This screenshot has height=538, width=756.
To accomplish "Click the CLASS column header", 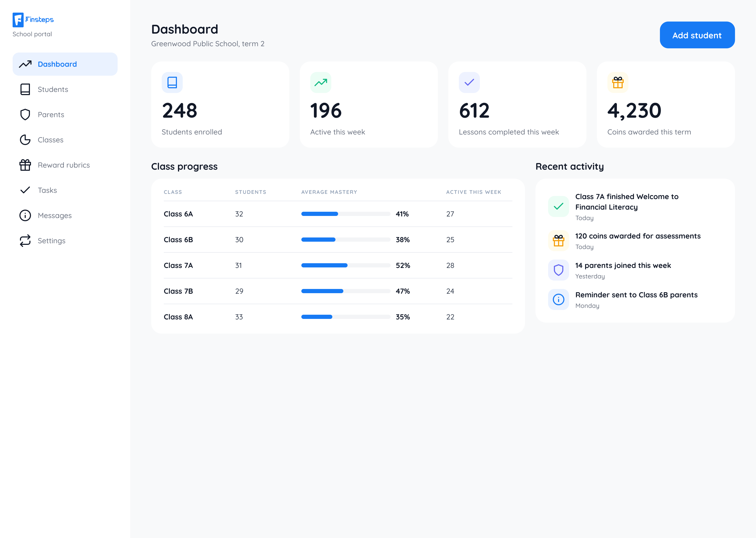I will [173, 192].
